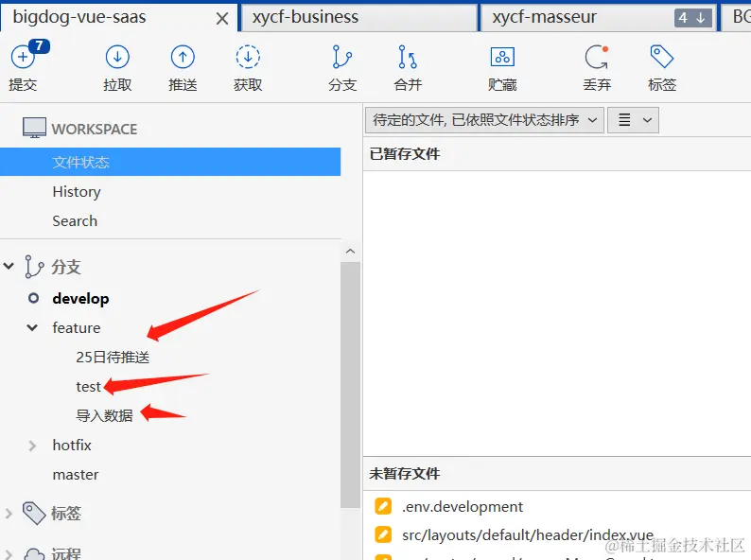This screenshot has width=751, height=560.
Task: Open the 待定的文件 sort dropdown
Action: tap(484, 120)
